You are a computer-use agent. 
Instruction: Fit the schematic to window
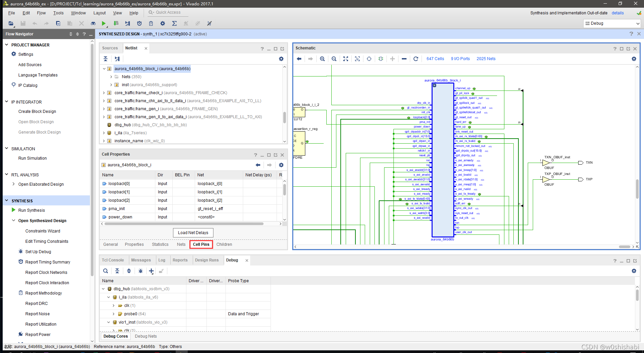[346, 59]
